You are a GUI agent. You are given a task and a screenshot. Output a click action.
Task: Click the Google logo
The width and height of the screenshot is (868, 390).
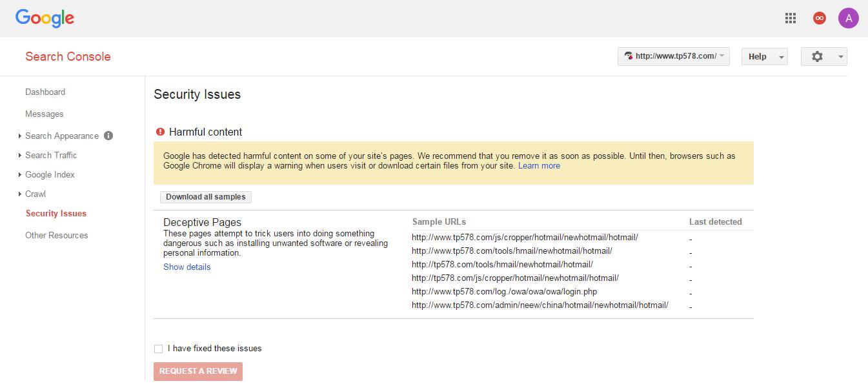click(x=45, y=18)
